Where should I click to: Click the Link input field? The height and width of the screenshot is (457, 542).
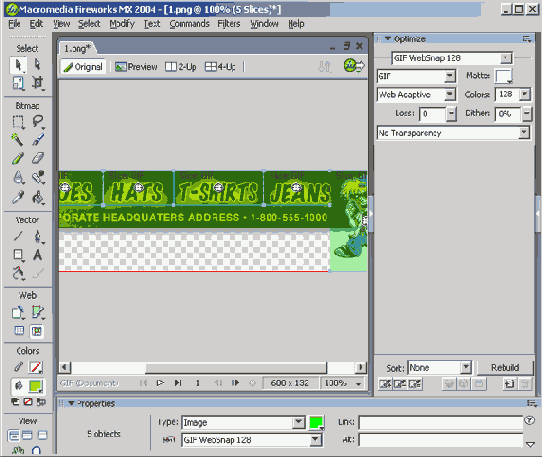tap(440, 422)
